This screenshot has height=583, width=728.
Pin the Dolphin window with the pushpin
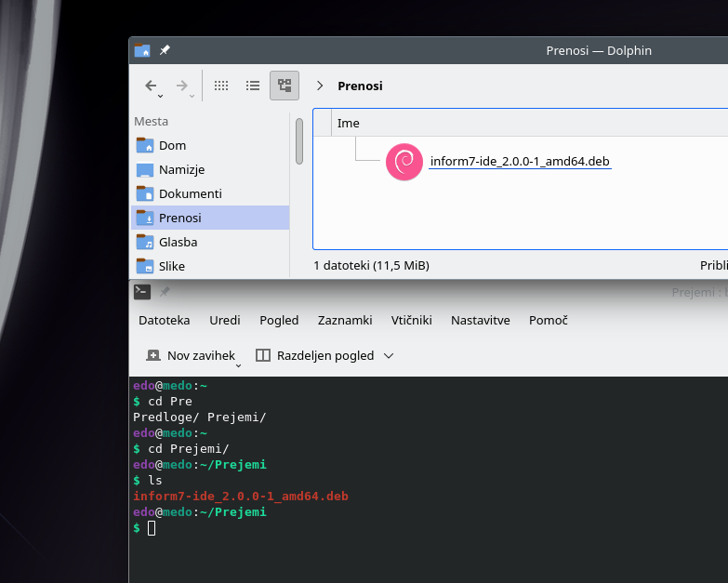point(165,50)
